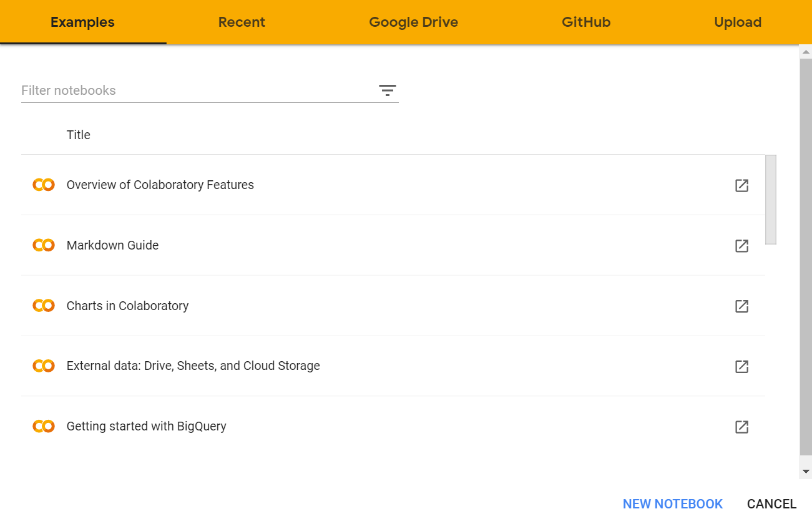Open the Google Drive tab

pos(413,22)
